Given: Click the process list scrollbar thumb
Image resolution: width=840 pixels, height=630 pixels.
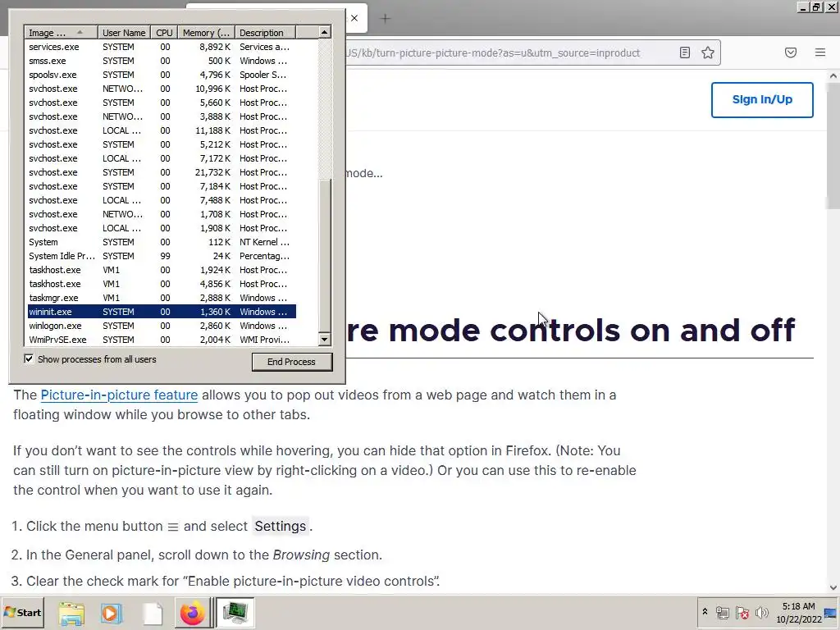Looking at the screenshot, I should (324, 256).
